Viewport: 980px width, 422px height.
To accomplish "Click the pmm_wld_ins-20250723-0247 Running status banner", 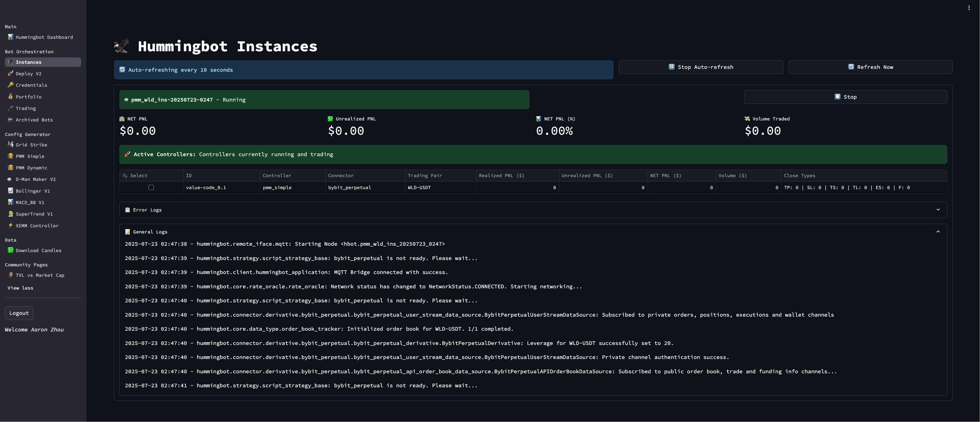I will [x=324, y=100].
